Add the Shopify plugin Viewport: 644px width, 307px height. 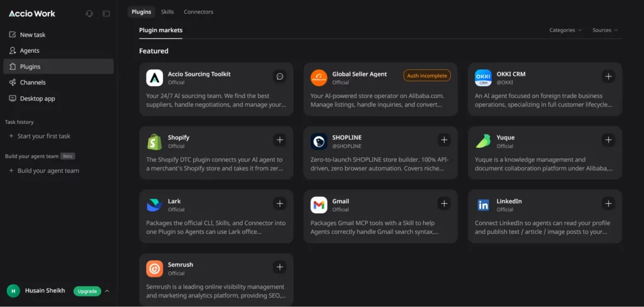pos(280,140)
